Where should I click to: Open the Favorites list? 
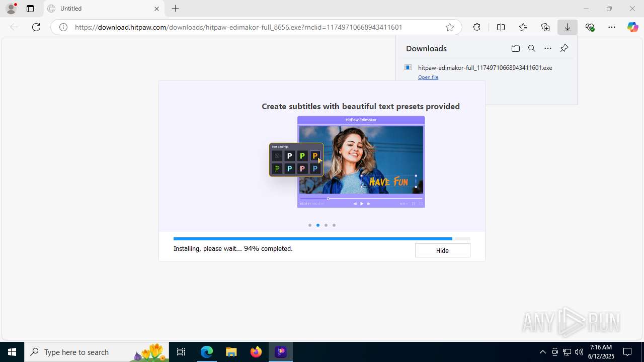(523, 27)
